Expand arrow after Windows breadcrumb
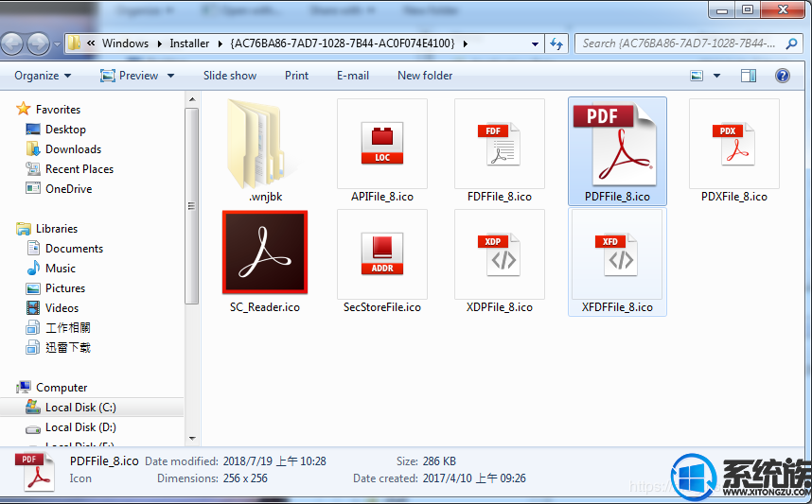The width and height of the screenshot is (812, 504). [160, 43]
